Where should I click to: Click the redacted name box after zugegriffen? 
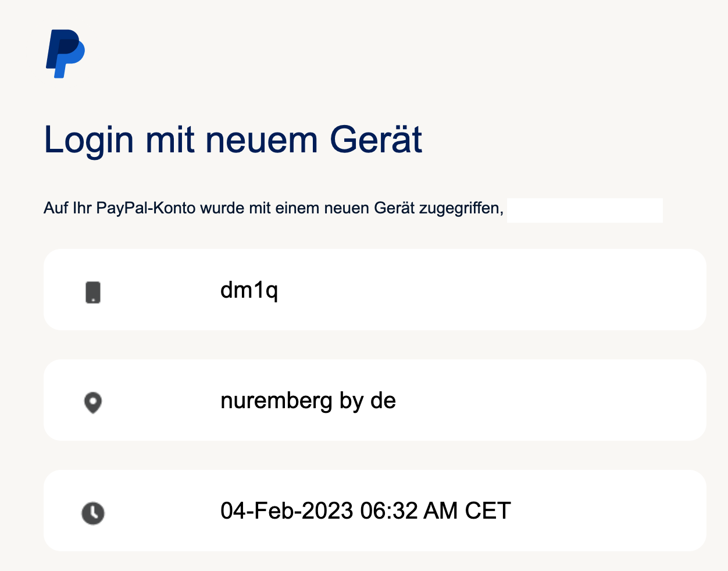585,210
